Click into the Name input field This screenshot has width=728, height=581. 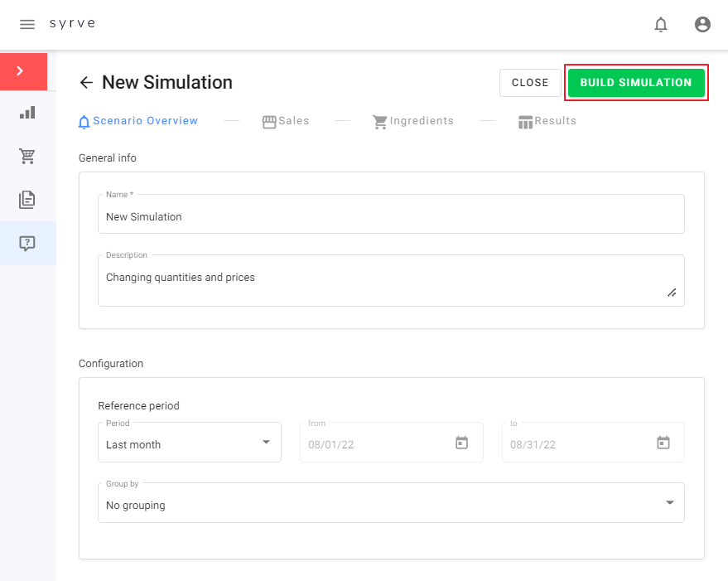[x=391, y=216]
